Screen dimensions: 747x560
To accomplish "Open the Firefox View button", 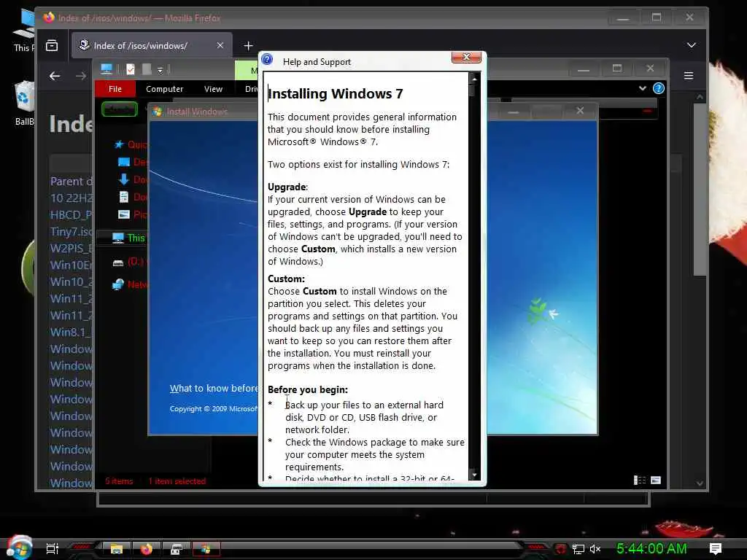I will click(52, 46).
